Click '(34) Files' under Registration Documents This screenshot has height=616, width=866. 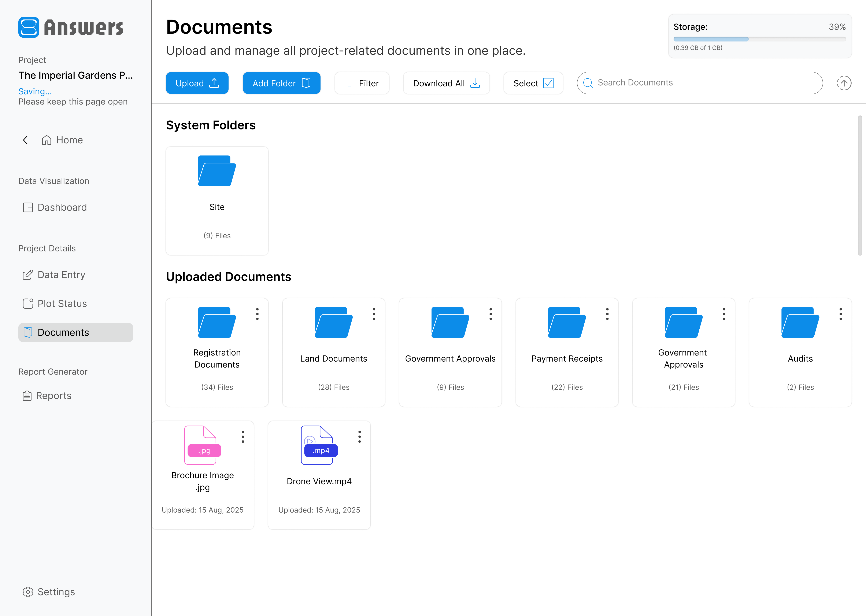(x=217, y=387)
